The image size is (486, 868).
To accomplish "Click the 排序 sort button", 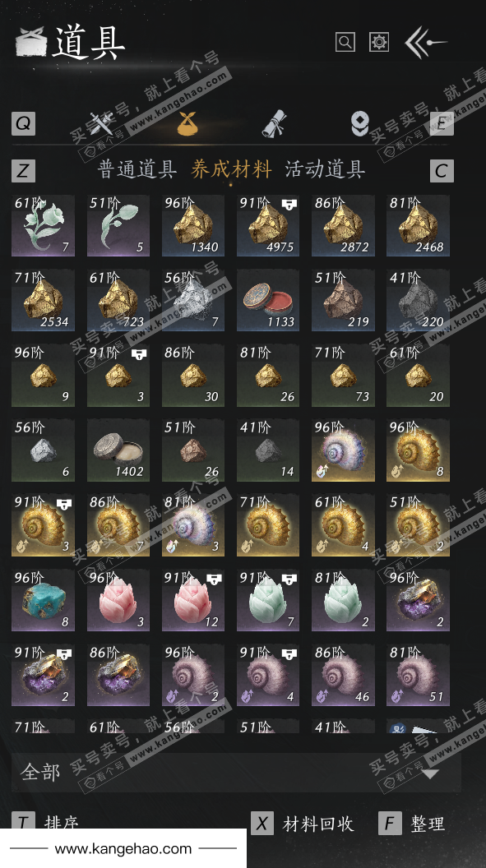I will (x=45, y=821).
